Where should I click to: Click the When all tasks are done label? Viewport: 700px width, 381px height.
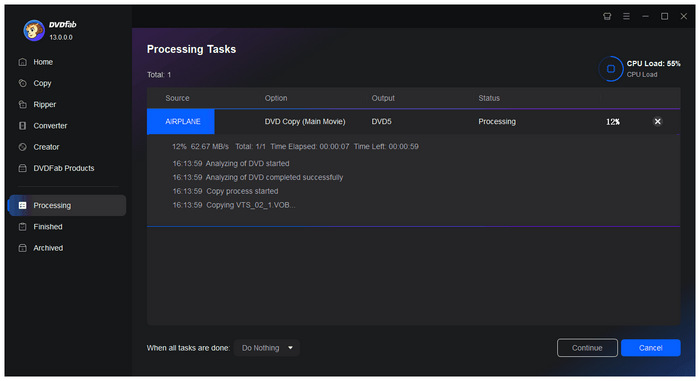(188, 348)
